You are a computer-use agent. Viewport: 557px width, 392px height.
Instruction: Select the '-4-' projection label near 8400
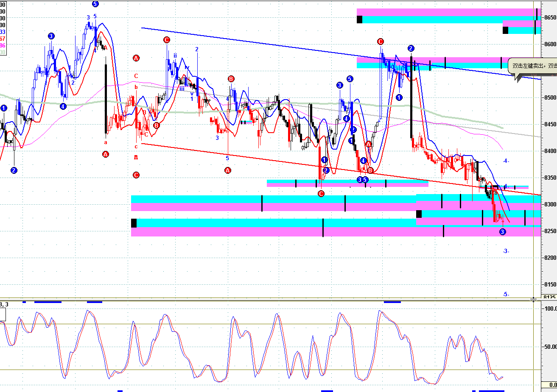pyautogui.click(x=506, y=161)
